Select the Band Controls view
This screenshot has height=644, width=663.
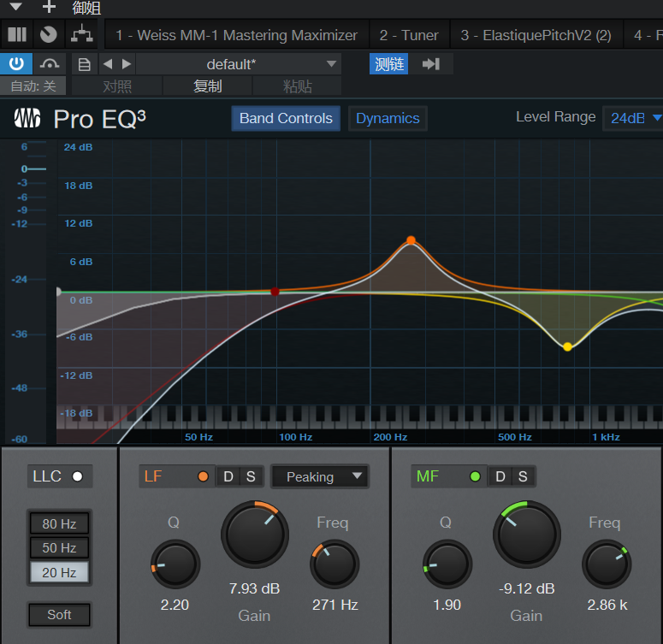point(286,118)
